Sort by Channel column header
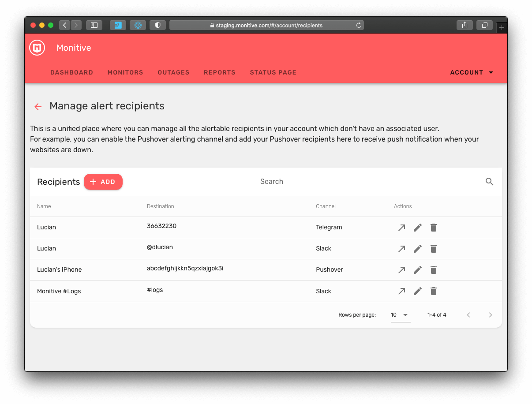The image size is (532, 404). pos(326,206)
